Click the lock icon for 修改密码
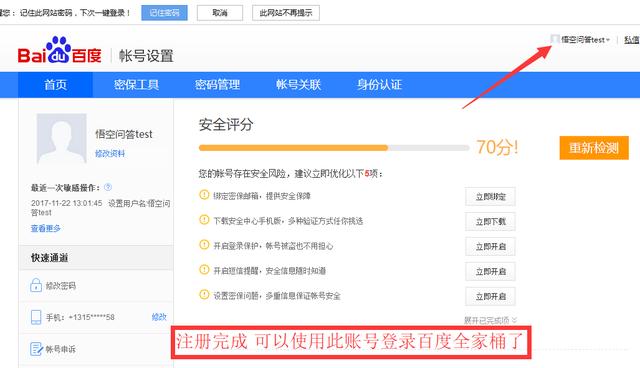Screen dimensions: 640x368 click(x=36, y=285)
